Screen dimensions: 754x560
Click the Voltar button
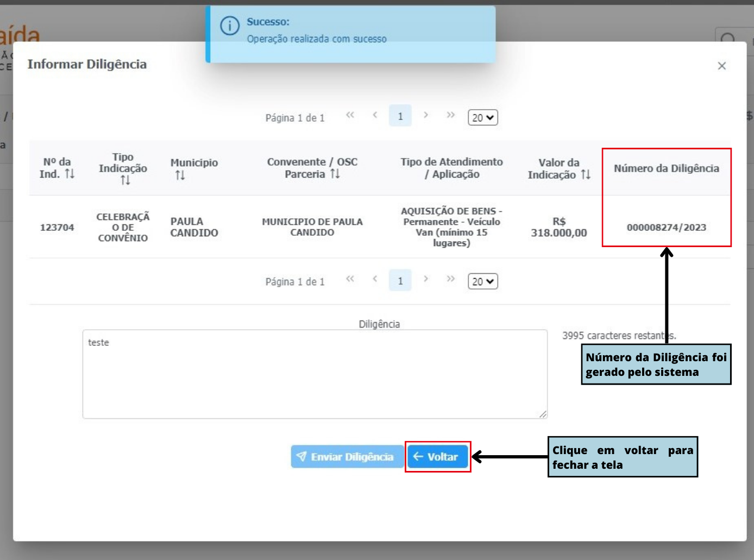click(x=437, y=457)
